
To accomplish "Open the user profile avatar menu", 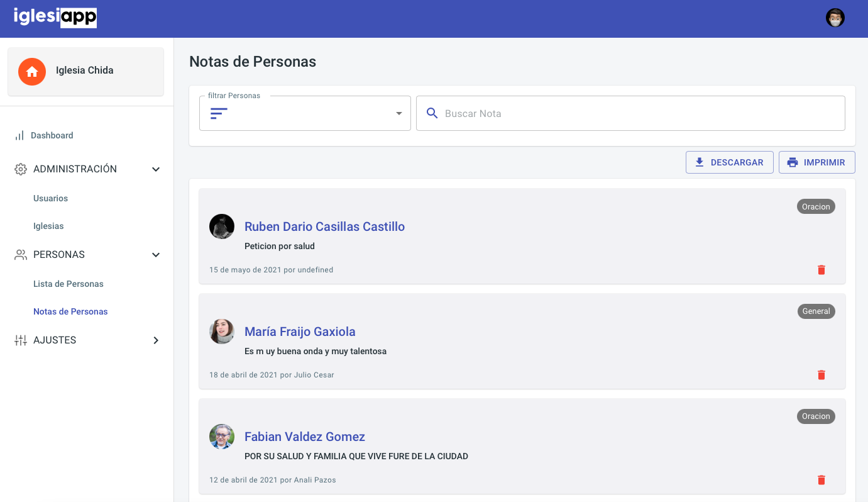I will tap(835, 18).
